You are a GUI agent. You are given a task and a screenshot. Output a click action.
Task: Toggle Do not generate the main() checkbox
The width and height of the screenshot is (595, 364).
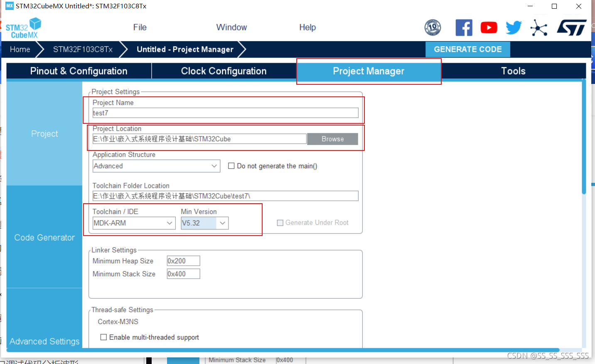(x=231, y=166)
